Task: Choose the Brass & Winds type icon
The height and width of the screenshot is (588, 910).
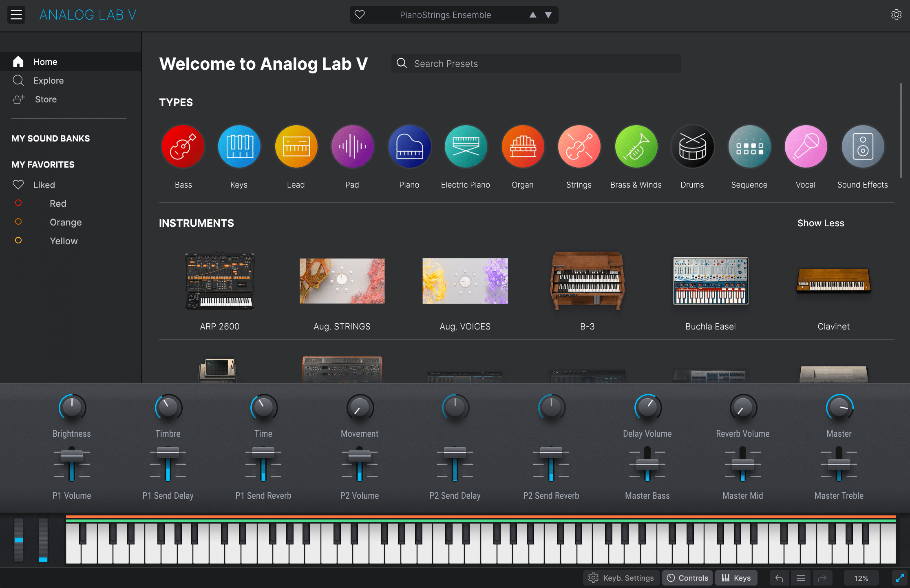Action: click(636, 146)
